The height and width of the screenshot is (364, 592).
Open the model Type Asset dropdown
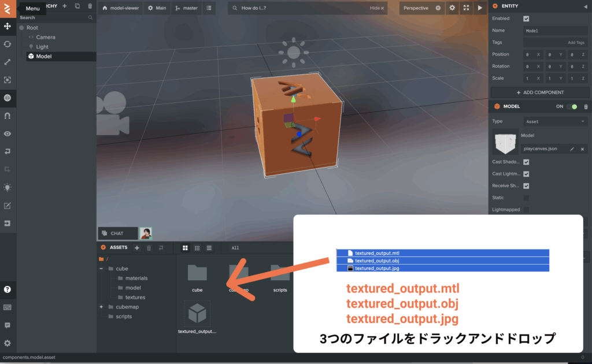pos(556,121)
